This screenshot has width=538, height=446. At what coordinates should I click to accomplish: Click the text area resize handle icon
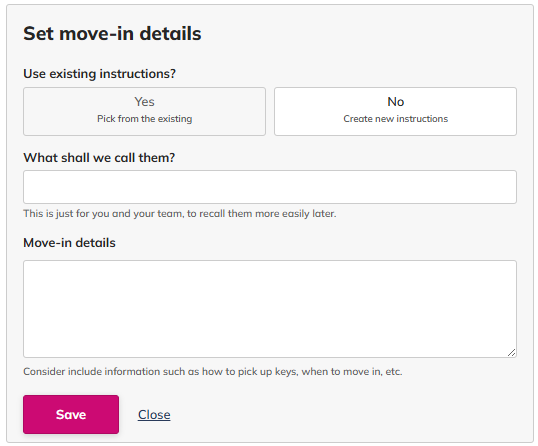(x=512, y=352)
